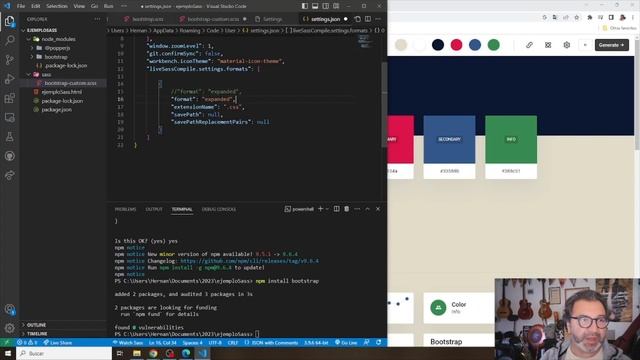
Task: Open the Remote Explorer view
Action: [9, 118]
